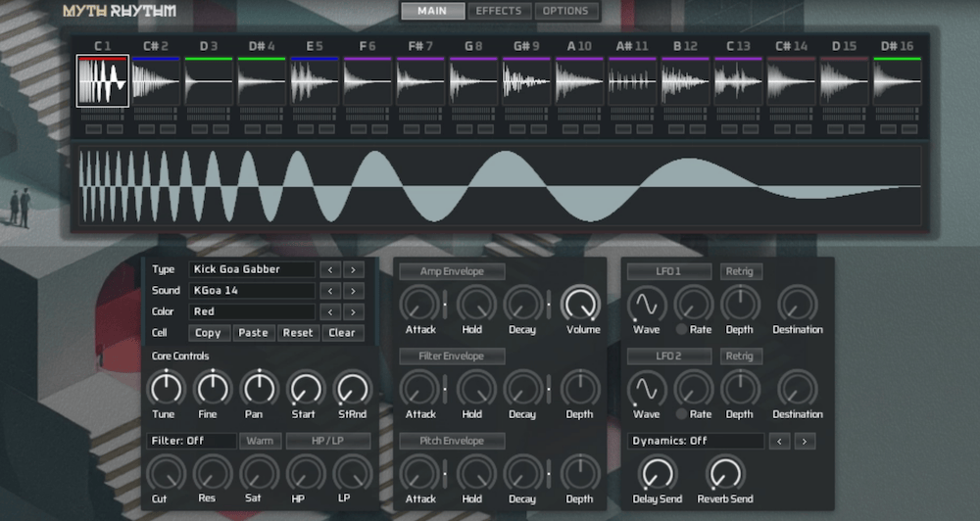Click the StRnd knob

point(353,388)
